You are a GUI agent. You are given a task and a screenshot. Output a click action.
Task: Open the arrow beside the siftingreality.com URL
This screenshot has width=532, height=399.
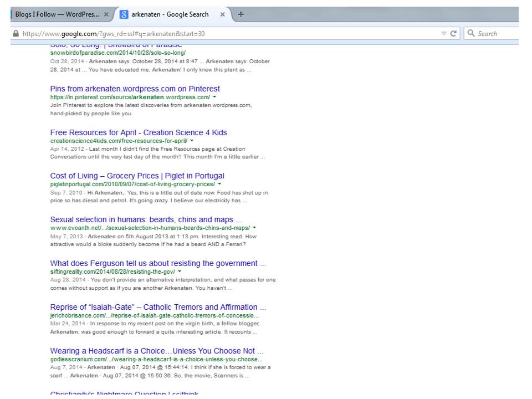click(x=180, y=272)
